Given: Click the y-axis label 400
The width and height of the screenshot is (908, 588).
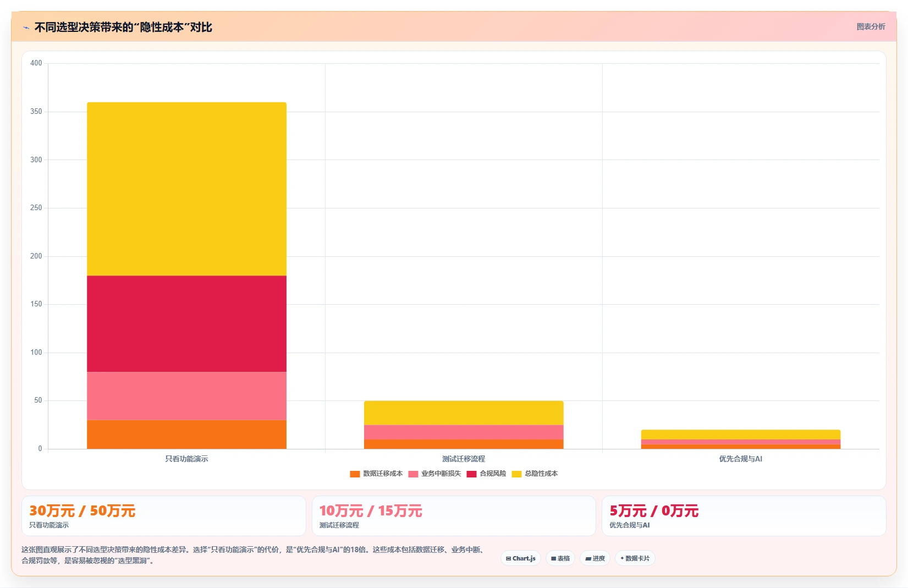Looking at the screenshot, I should pyautogui.click(x=36, y=63).
